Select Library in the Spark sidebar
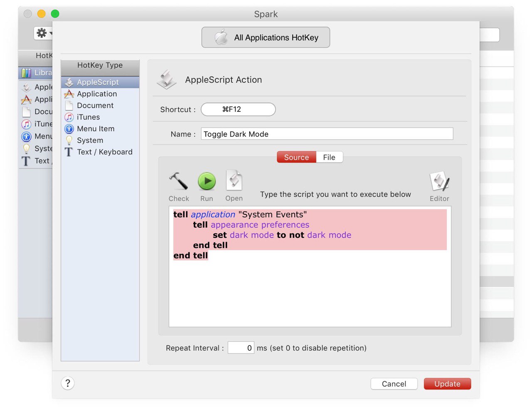Image resolution: width=532 pixels, height=407 pixels. point(36,73)
